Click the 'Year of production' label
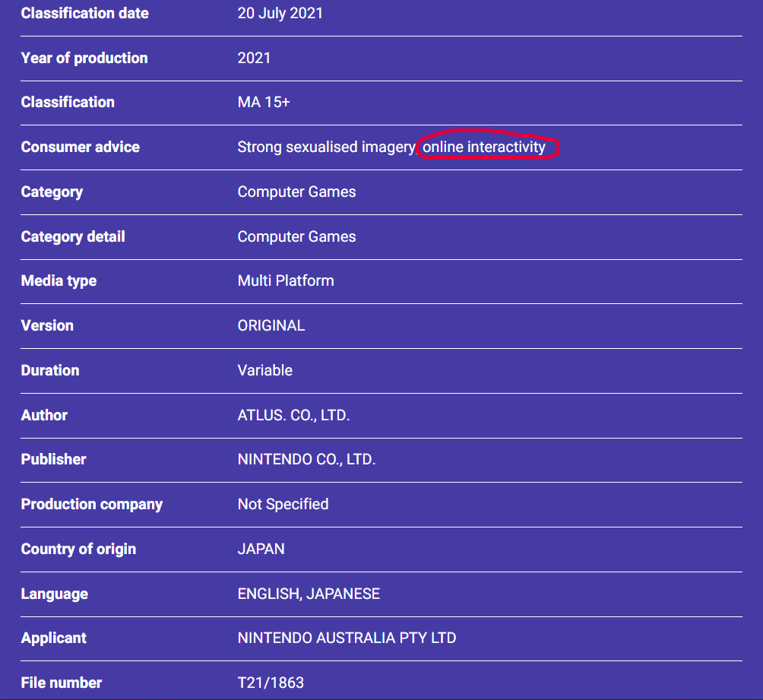This screenshot has width=763, height=700. pyautogui.click(x=84, y=58)
